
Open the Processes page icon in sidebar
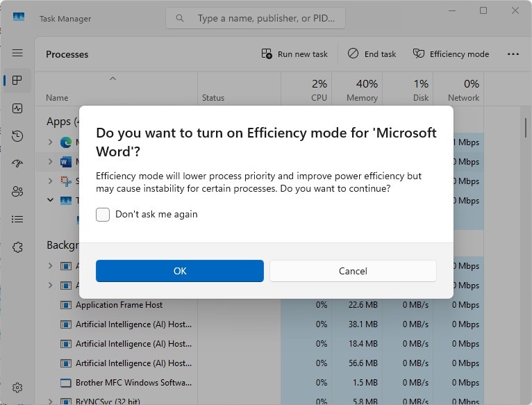(x=17, y=81)
